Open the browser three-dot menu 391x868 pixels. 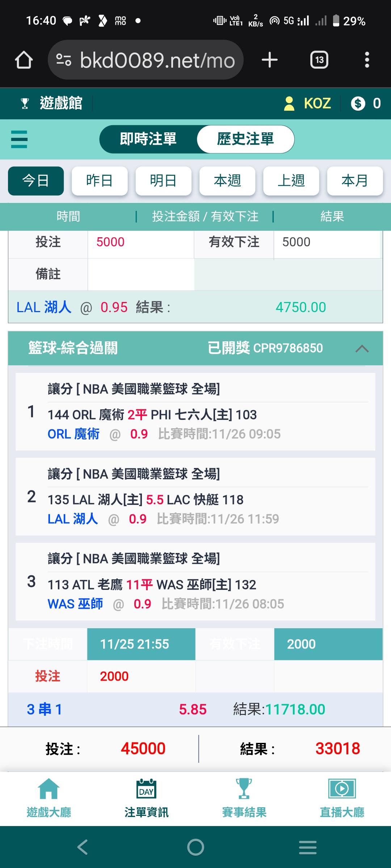367,60
